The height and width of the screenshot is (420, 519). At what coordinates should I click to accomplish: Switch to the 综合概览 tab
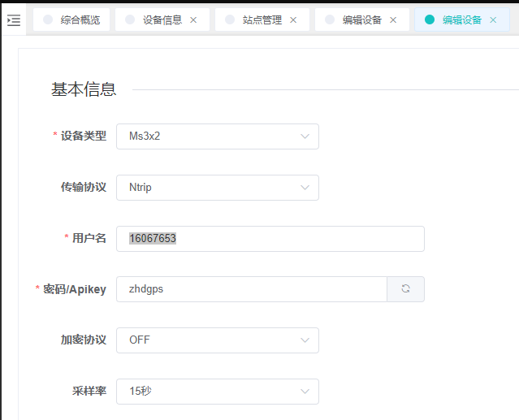click(80, 20)
